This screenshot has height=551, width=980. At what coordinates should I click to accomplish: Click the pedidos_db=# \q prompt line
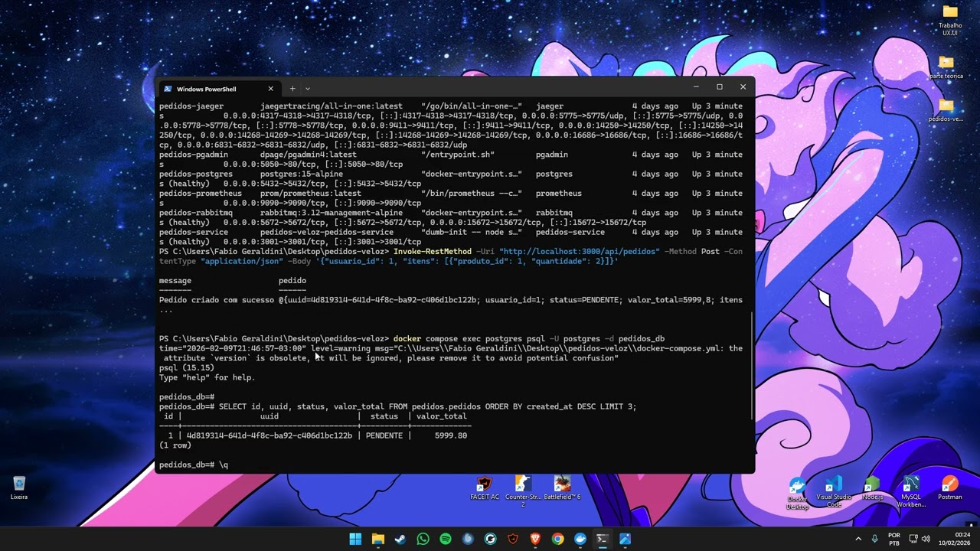point(194,465)
